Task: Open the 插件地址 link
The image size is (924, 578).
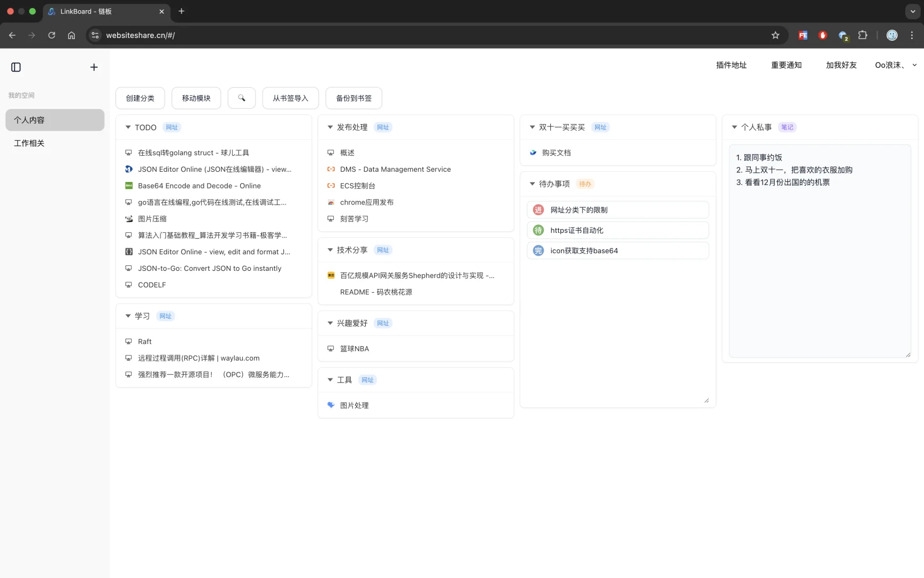Action: click(730, 65)
